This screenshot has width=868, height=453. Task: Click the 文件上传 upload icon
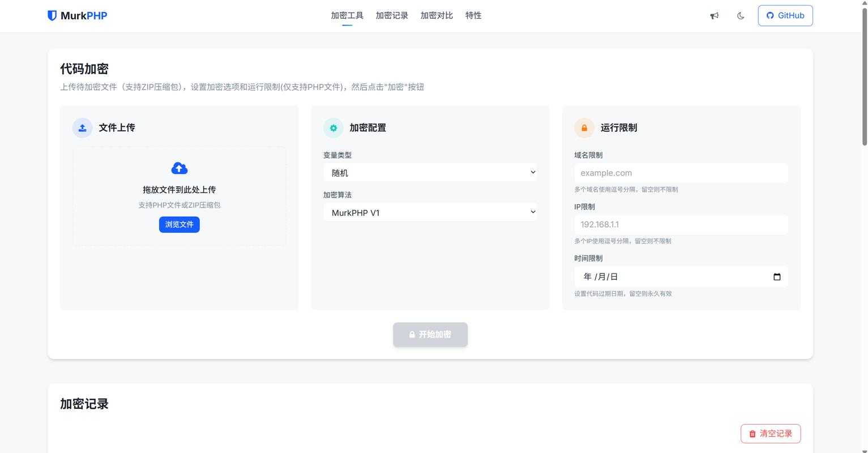(82, 128)
